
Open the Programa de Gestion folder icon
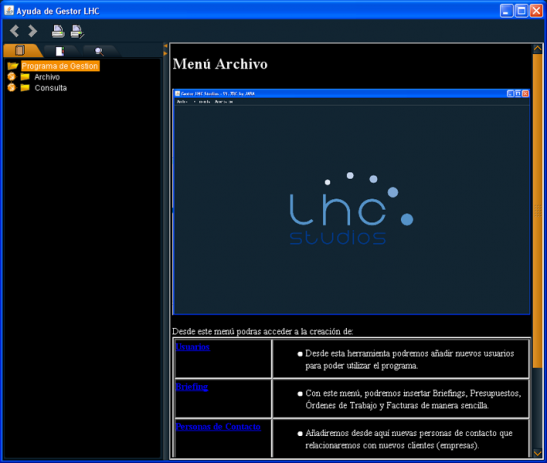(13, 66)
